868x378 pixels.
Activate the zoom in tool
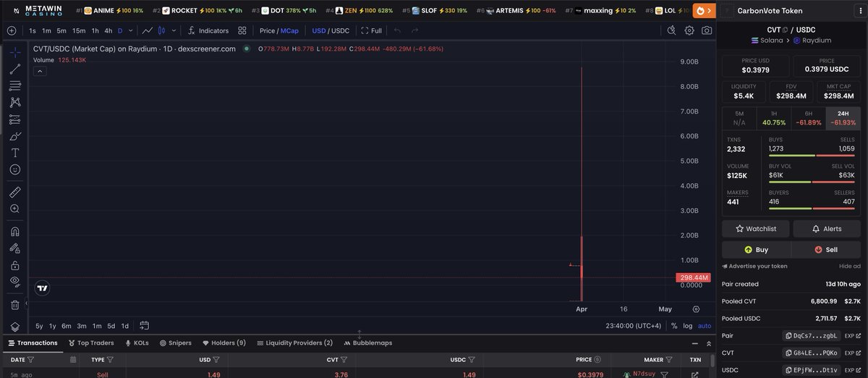(x=15, y=209)
